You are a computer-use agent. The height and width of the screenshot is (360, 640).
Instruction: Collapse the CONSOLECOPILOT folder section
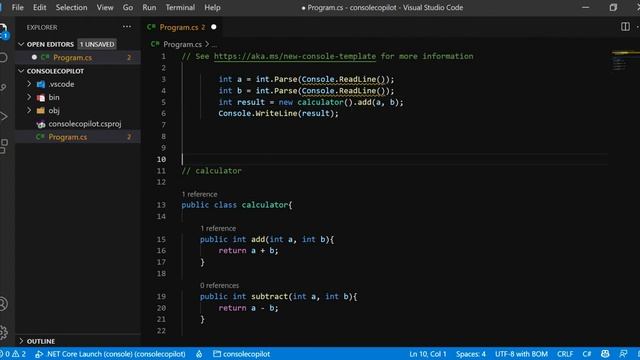(21, 71)
